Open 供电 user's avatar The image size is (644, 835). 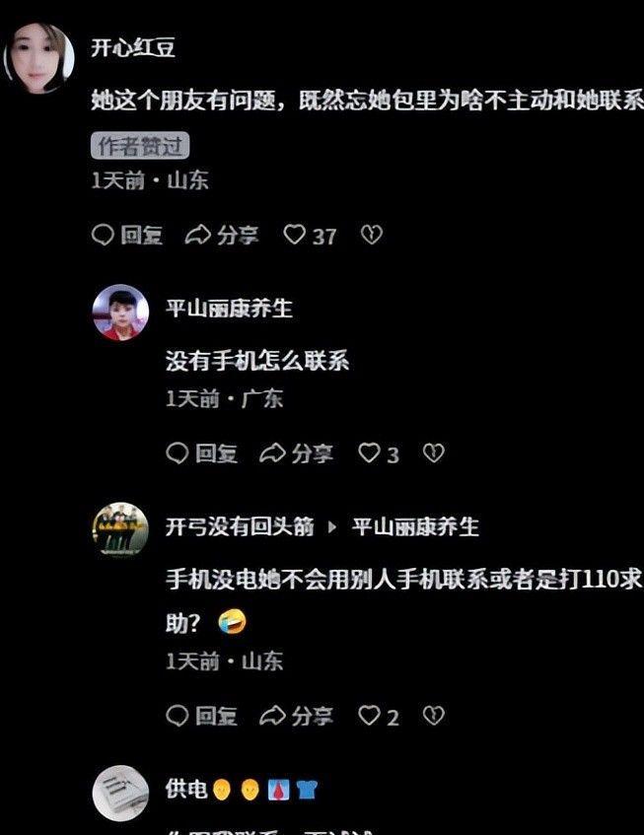[x=120, y=793]
